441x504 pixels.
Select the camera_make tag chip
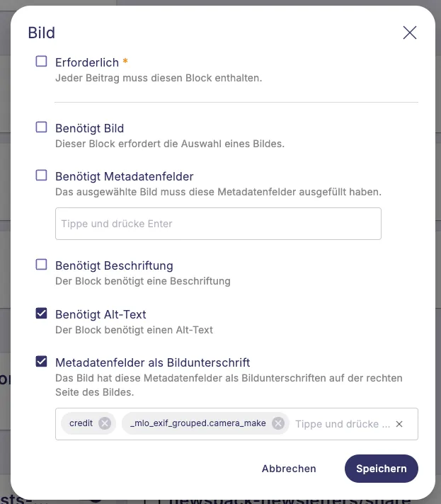(x=198, y=423)
